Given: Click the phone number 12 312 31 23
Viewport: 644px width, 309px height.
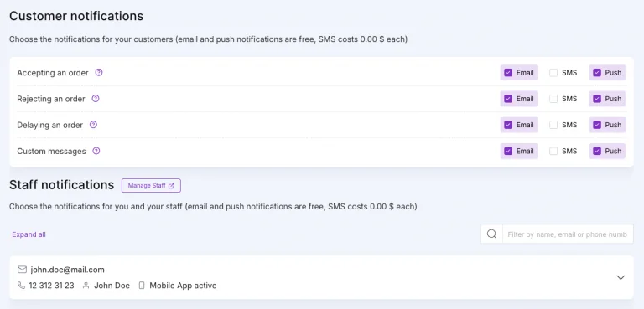Looking at the screenshot, I should 51,286.
